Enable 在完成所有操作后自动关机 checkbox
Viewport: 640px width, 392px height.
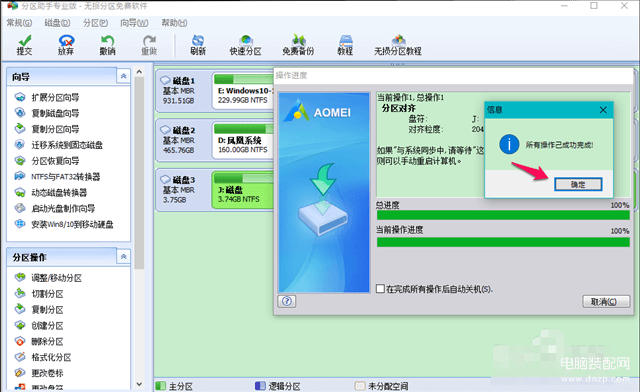380,289
